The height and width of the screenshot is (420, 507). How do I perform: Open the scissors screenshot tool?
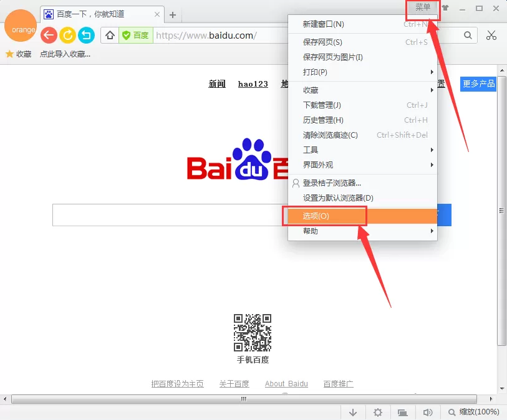pyautogui.click(x=491, y=35)
